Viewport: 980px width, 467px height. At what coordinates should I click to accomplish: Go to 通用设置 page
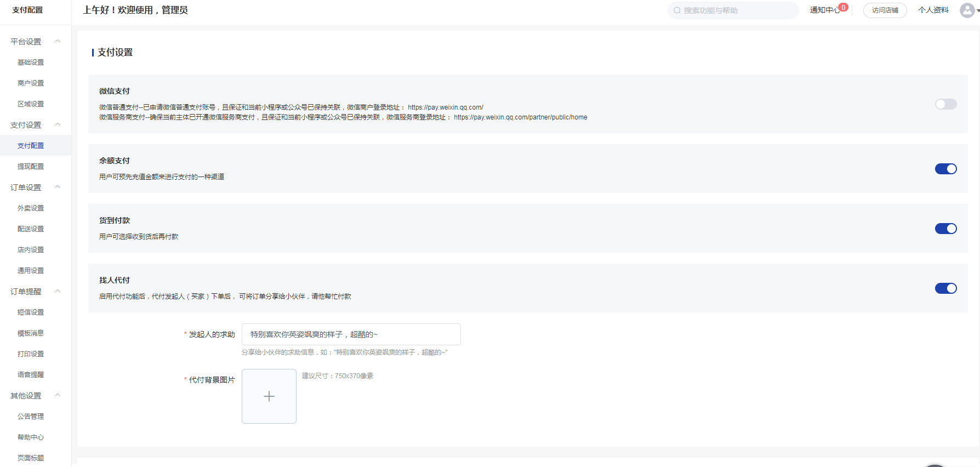click(x=31, y=271)
